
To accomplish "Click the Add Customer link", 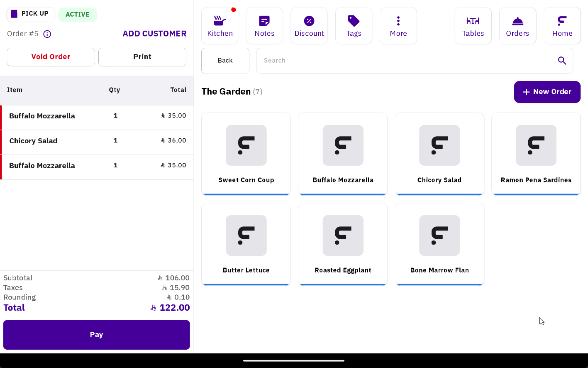I will coord(154,34).
